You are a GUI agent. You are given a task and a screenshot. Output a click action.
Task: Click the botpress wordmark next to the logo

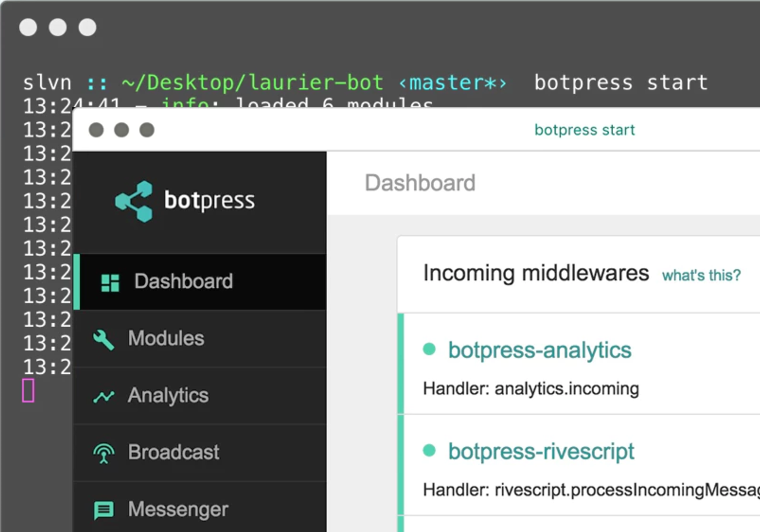tap(210, 199)
